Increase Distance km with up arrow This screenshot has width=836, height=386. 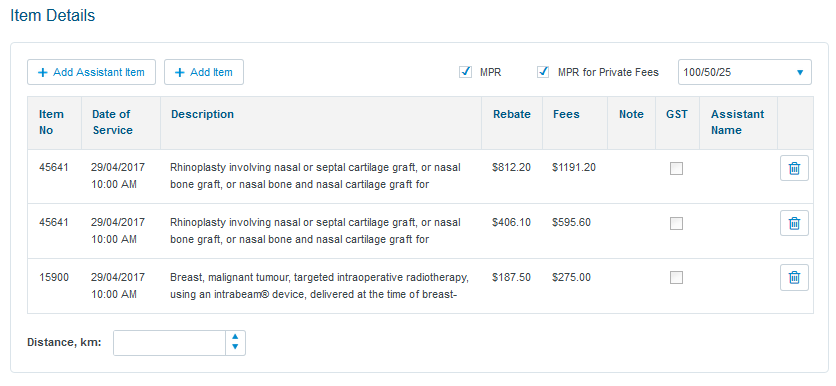click(235, 337)
